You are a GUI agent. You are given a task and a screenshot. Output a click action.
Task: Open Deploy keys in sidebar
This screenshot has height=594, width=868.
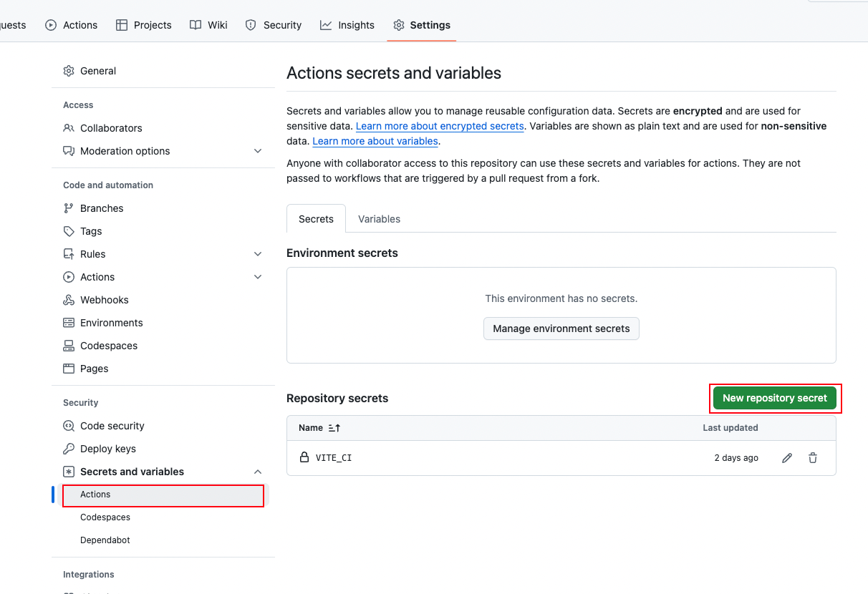coord(107,449)
